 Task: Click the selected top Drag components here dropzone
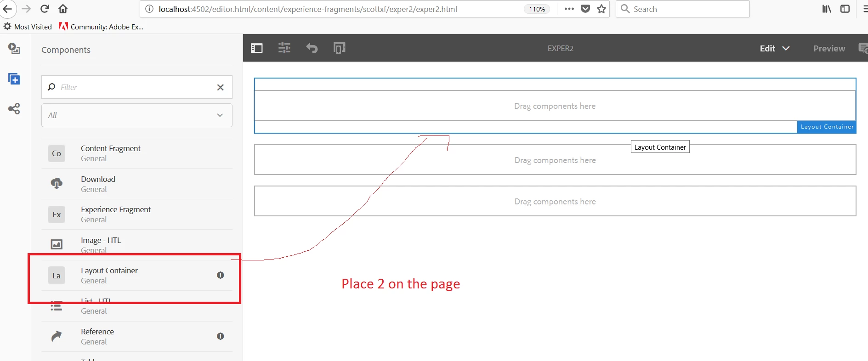(x=555, y=106)
